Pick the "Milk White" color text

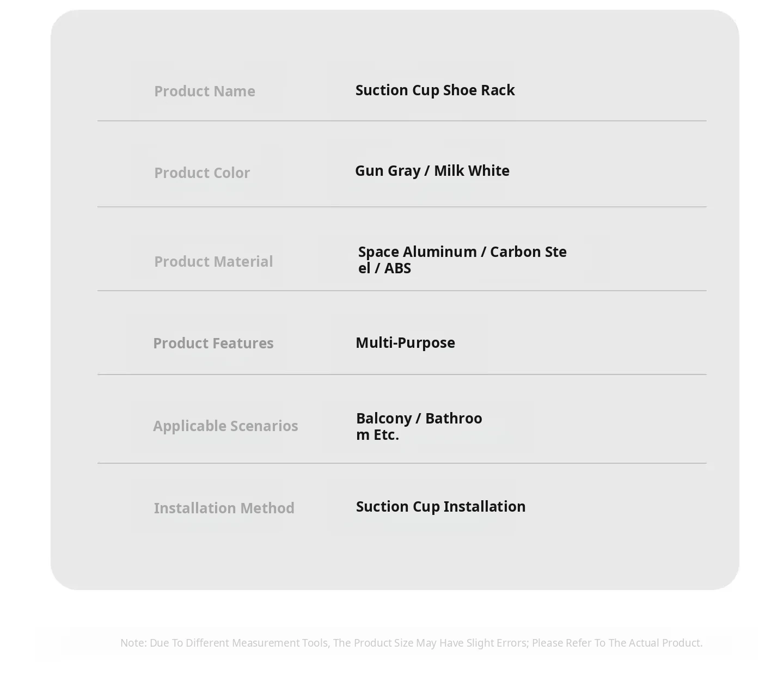471,171
